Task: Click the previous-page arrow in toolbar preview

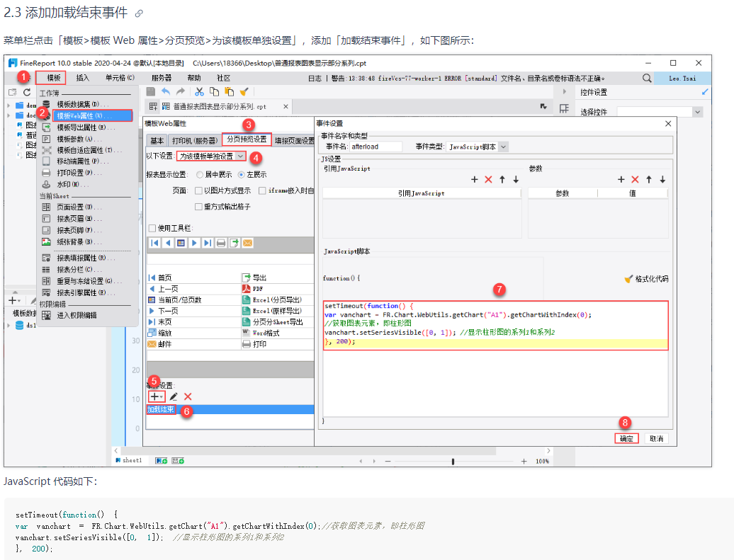Action: coord(168,243)
